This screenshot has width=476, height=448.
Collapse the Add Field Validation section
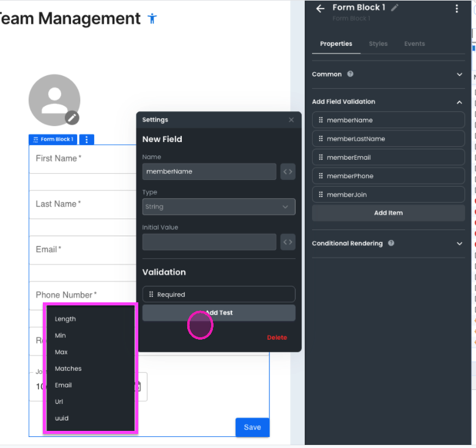459,102
